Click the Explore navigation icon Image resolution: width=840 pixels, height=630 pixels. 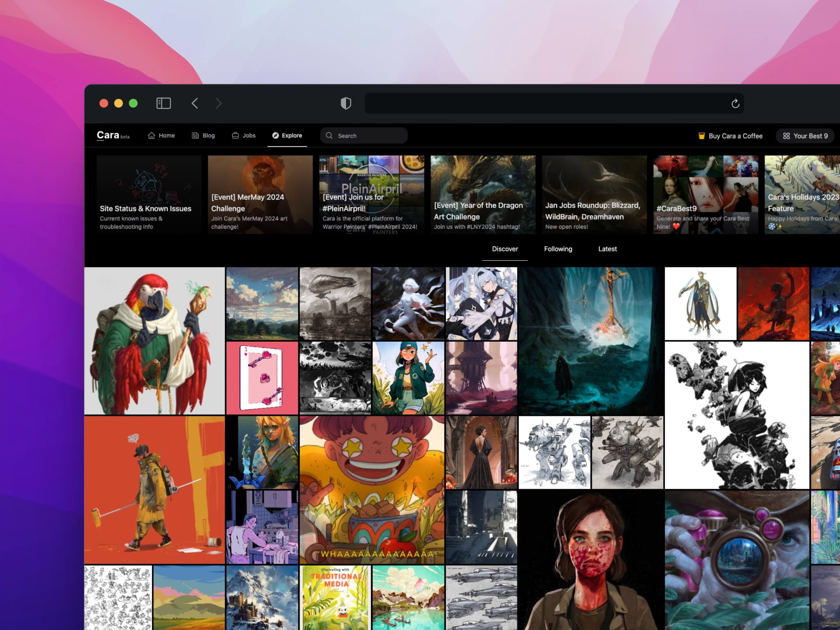274,135
